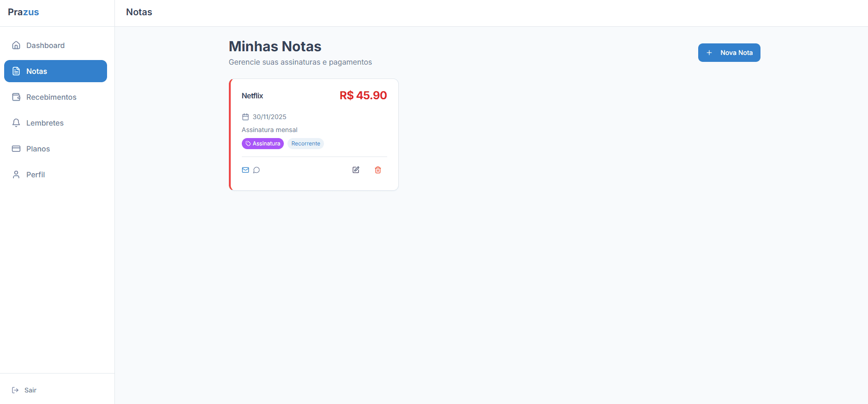
Task: Click the Recorrente badge
Action: [305, 144]
